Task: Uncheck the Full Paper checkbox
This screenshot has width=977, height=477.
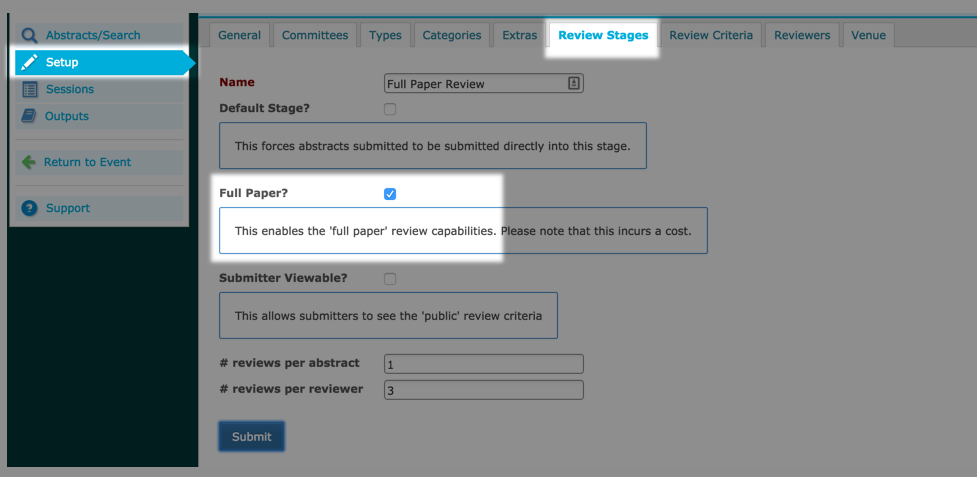Action: [x=390, y=194]
